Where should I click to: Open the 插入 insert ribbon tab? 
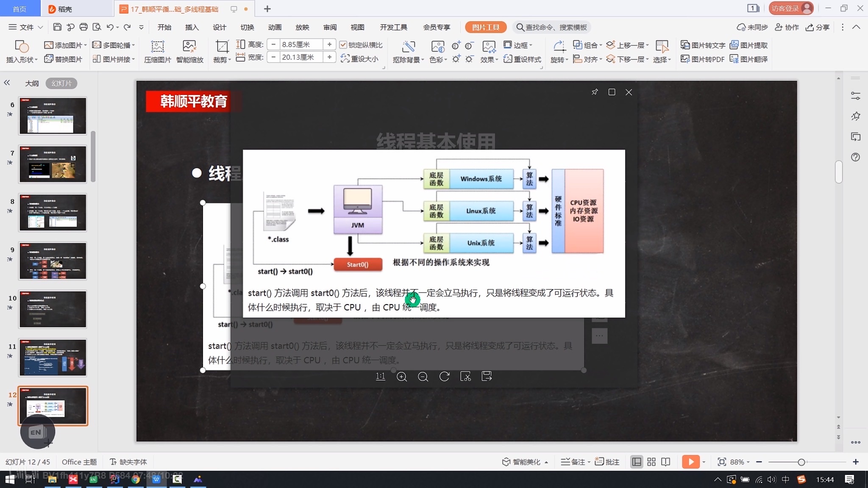pyautogui.click(x=192, y=27)
